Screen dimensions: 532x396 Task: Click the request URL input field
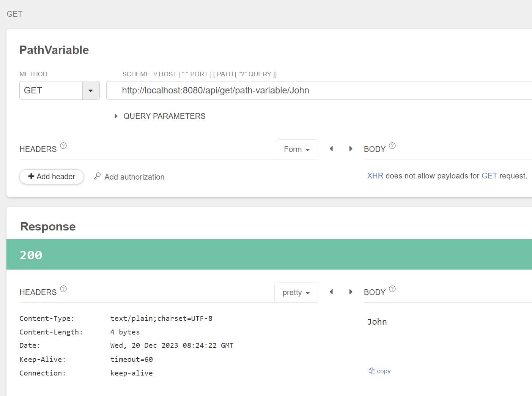coord(266,90)
